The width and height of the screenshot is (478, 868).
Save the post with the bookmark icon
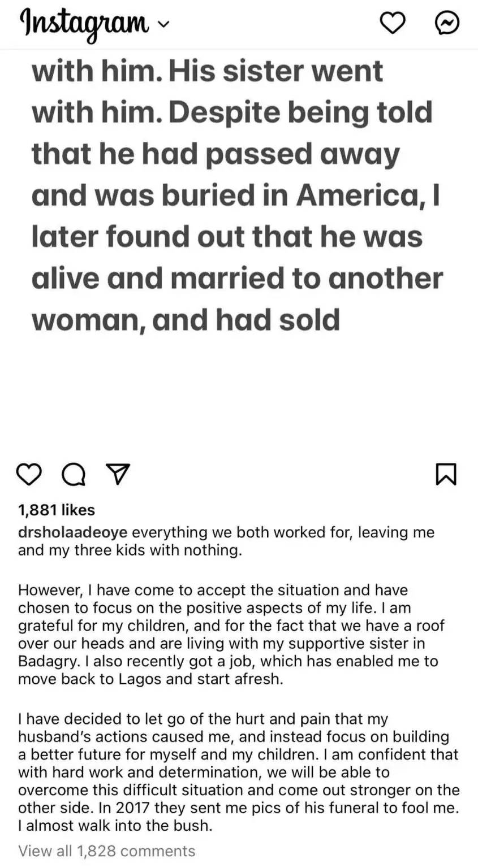(446, 474)
